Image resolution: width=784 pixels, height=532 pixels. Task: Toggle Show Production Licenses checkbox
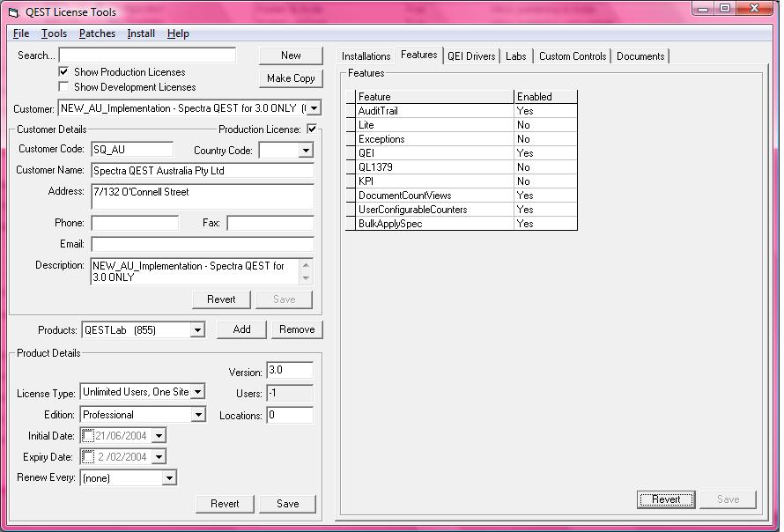click(63, 71)
